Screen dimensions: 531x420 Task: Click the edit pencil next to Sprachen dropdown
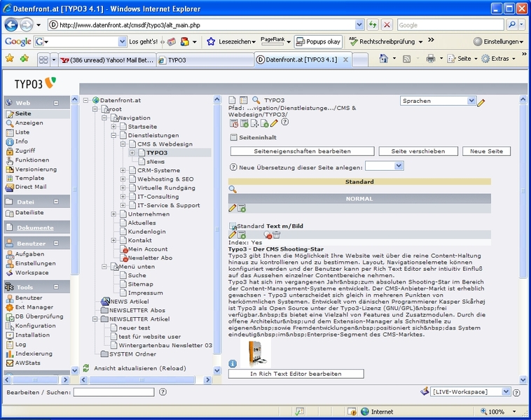point(481,102)
